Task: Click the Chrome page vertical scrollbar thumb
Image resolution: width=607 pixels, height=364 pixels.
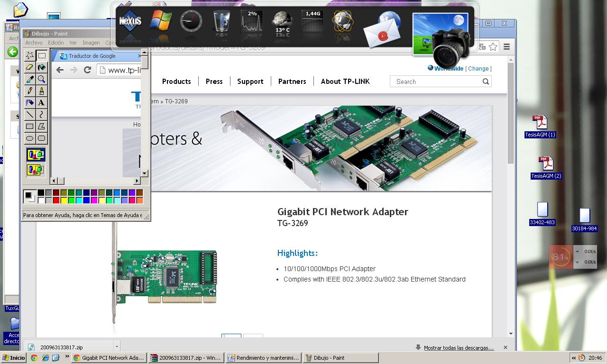Action: [511, 114]
